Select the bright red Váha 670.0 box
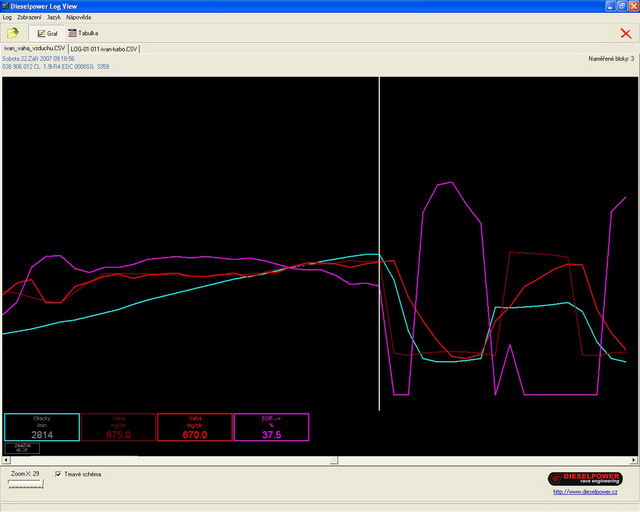Image resolution: width=640 pixels, height=512 pixels. 194,427
